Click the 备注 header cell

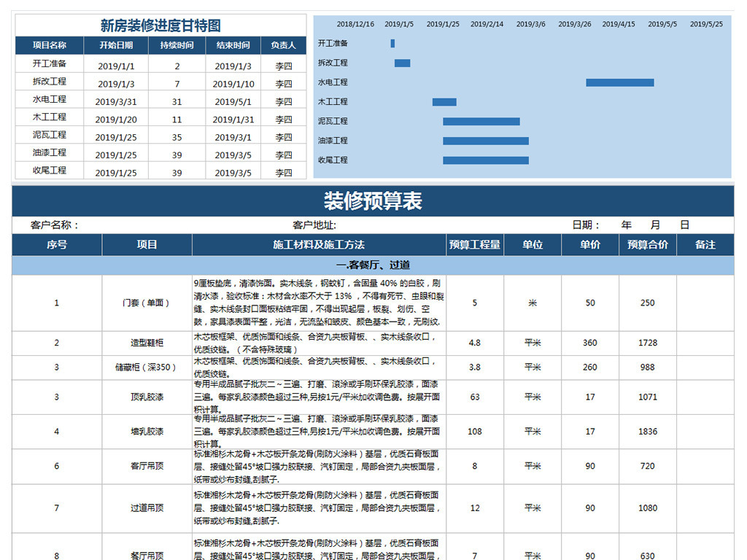coord(705,246)
